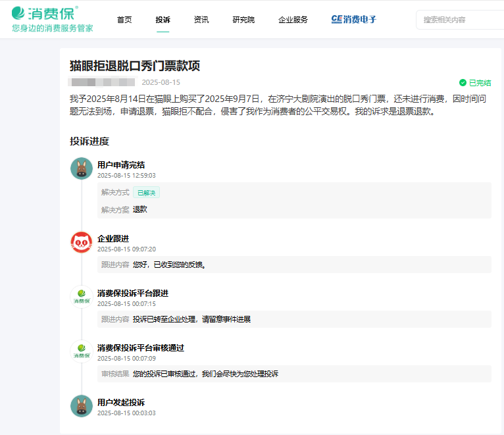Screen dimensions: 504x435
Task: Click the 已解决 status tag
Action: [146, 193]
